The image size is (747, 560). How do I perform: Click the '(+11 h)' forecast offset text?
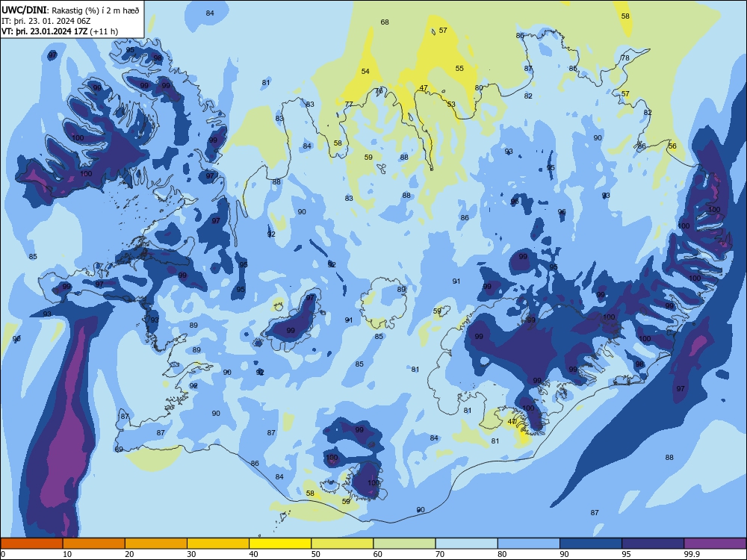tap(104, 31)
